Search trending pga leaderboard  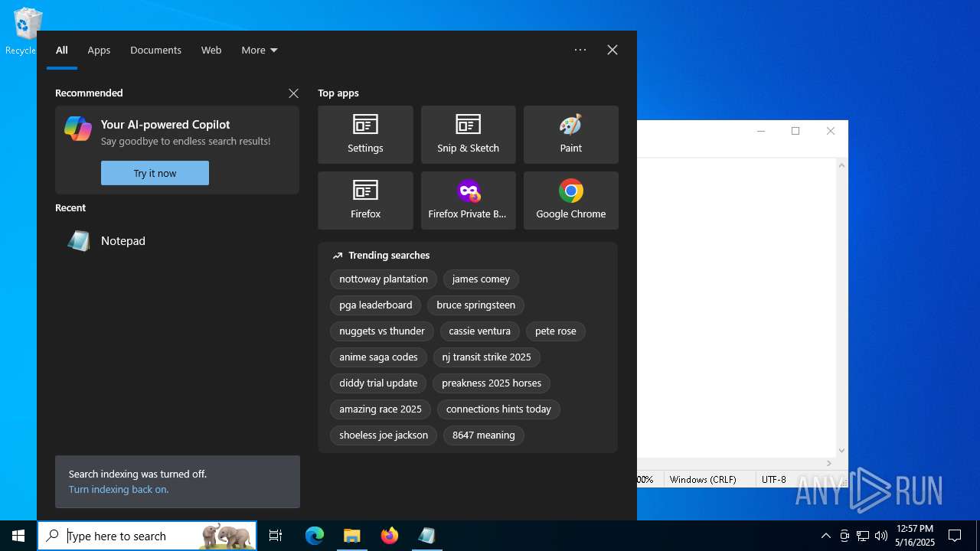pos(376,305)
